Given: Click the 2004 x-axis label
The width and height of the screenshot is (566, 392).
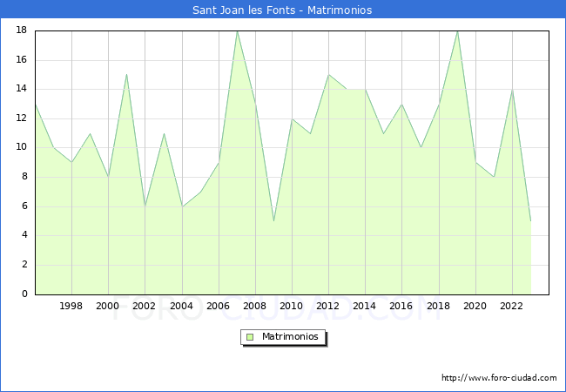Looking at the screenshot, I should [x=181, y=306].
